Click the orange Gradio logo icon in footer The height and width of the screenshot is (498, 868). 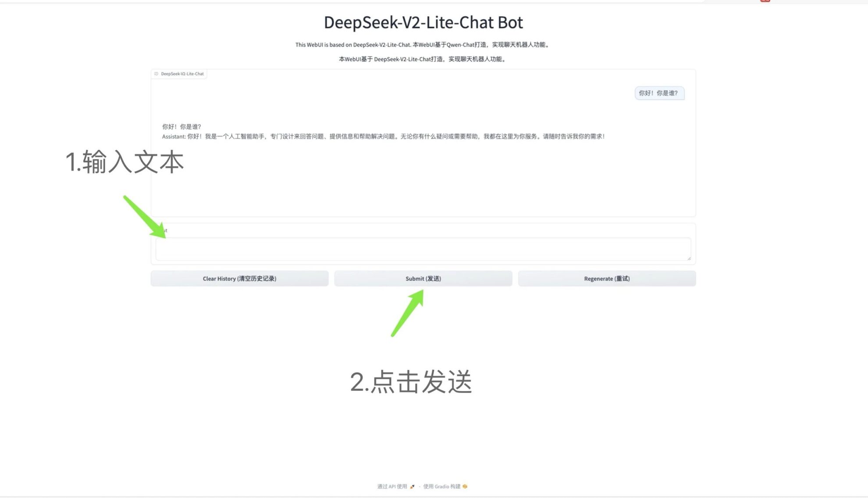tap(465, 487)
